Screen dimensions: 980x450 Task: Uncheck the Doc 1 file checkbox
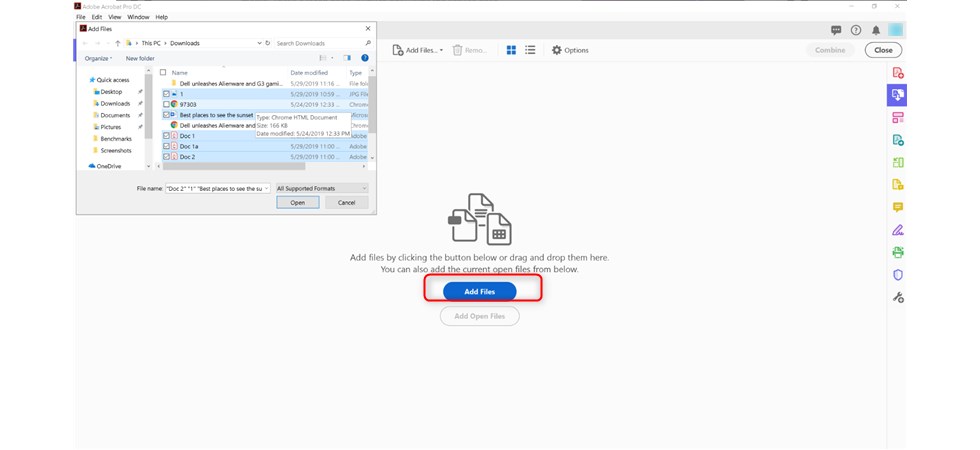(x=166, y=135)
